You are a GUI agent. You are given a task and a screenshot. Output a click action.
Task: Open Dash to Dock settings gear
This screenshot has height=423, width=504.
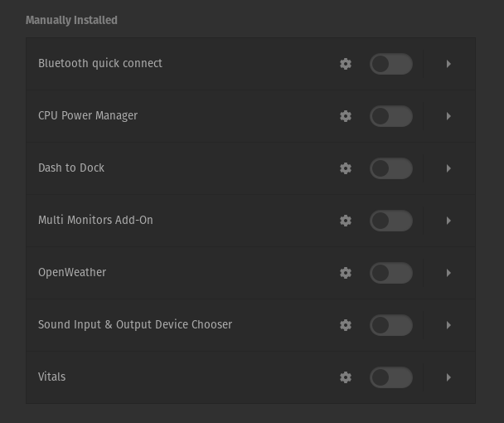click(x=346, y=168)
